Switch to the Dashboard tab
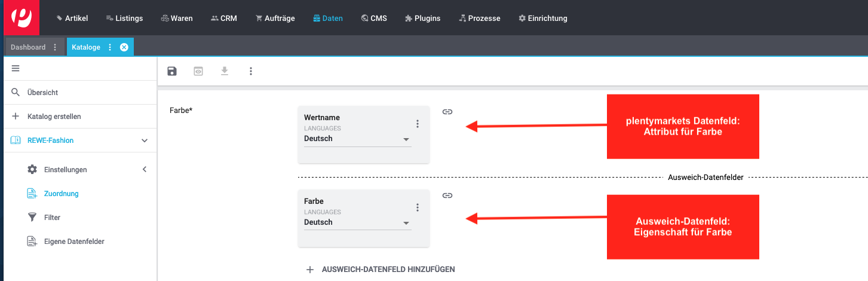868x281 pixels. click(x=28, y=47)
